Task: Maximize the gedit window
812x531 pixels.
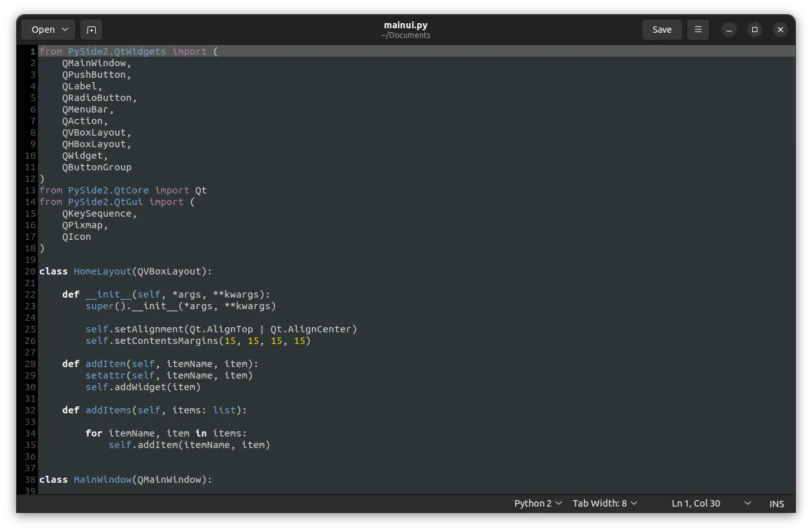Action: 755,30
